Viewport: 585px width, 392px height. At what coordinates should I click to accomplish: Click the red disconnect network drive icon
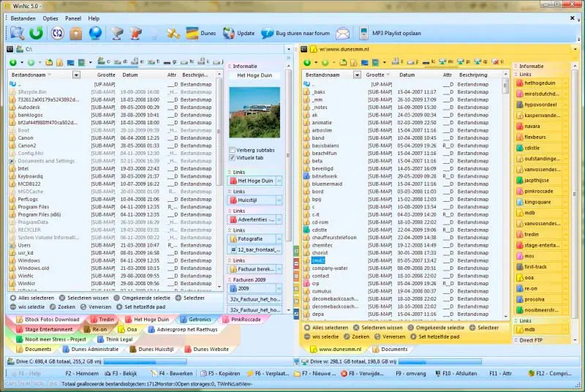click(x=136, y=33)
